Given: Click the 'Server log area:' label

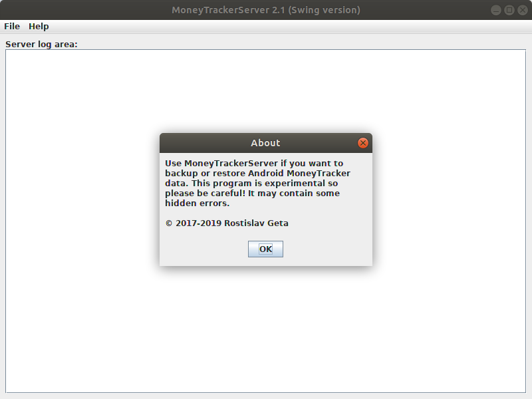Looking at the screenshot, I should coord(41,45).
